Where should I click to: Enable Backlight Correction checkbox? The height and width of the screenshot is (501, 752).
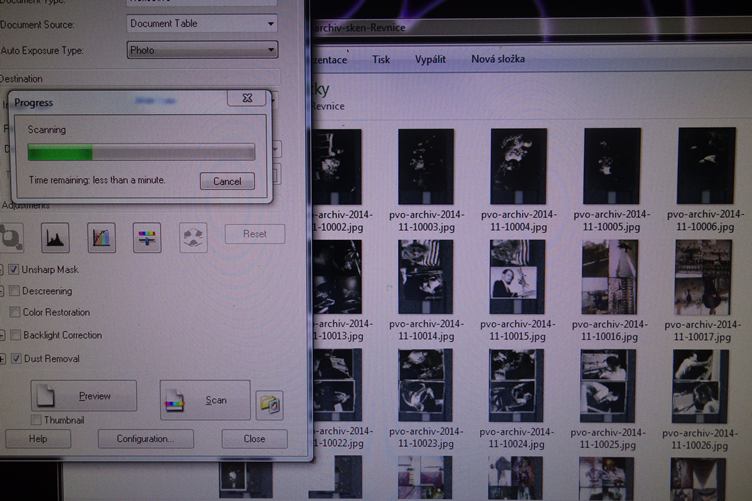(x=16, y=335)
